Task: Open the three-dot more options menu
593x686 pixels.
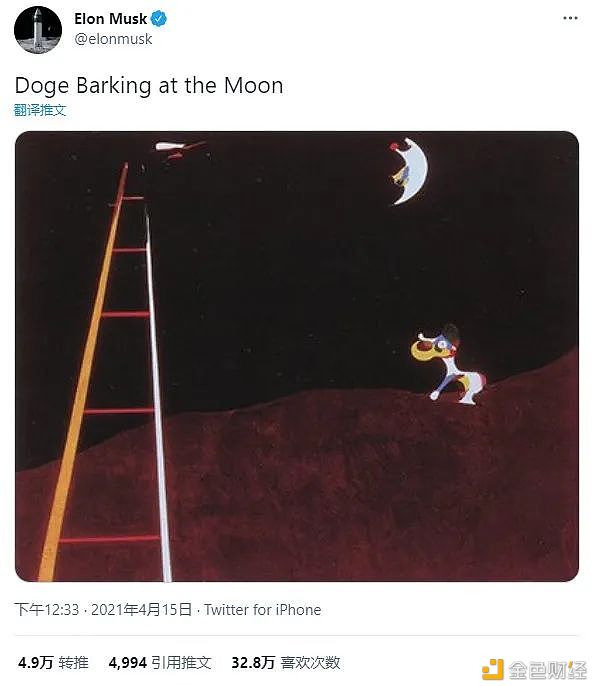Action: point(570,18)
